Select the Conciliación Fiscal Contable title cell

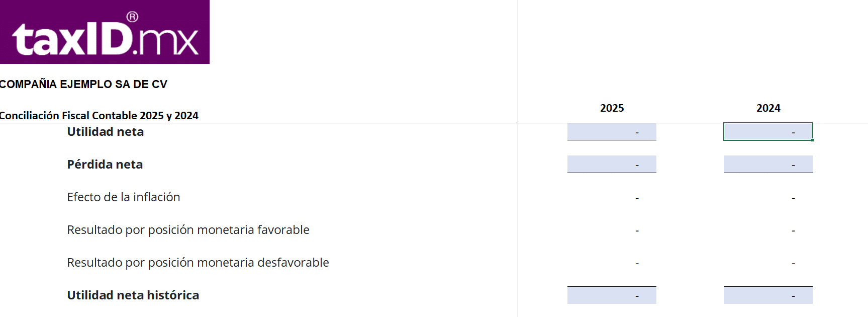pos(99,116)
